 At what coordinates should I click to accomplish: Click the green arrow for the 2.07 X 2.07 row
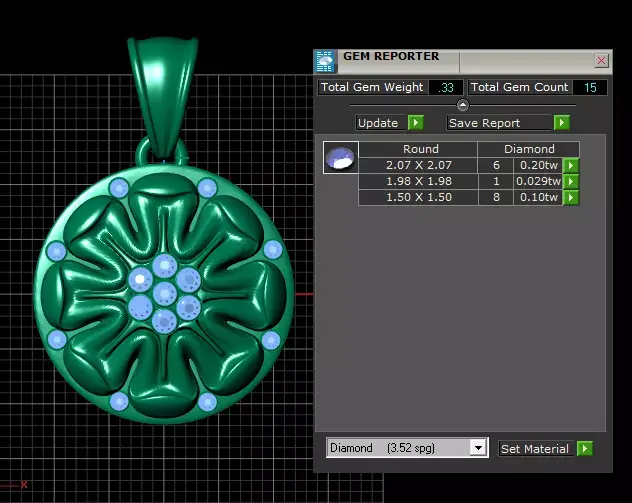(x=571, y=165)
